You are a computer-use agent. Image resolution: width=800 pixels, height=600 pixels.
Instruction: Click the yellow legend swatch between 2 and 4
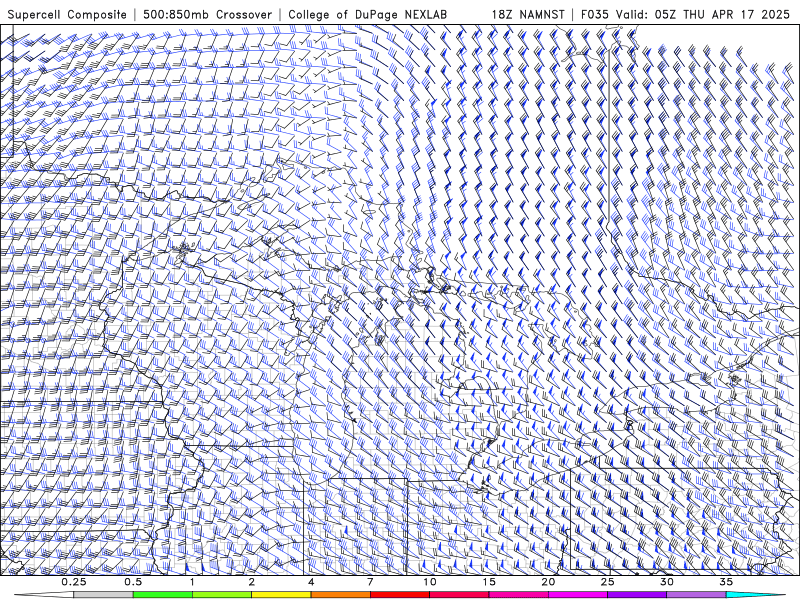click(281, 595)
